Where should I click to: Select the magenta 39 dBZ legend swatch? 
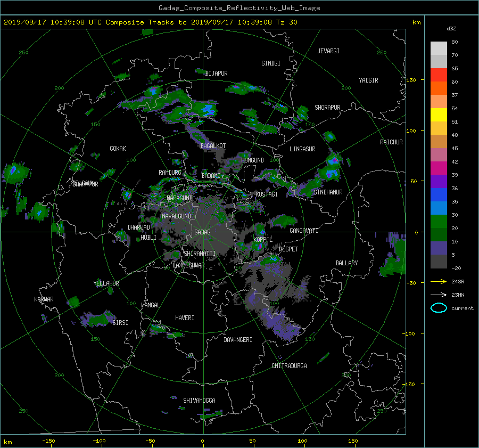pyautogui.click(x=439, y=168)
